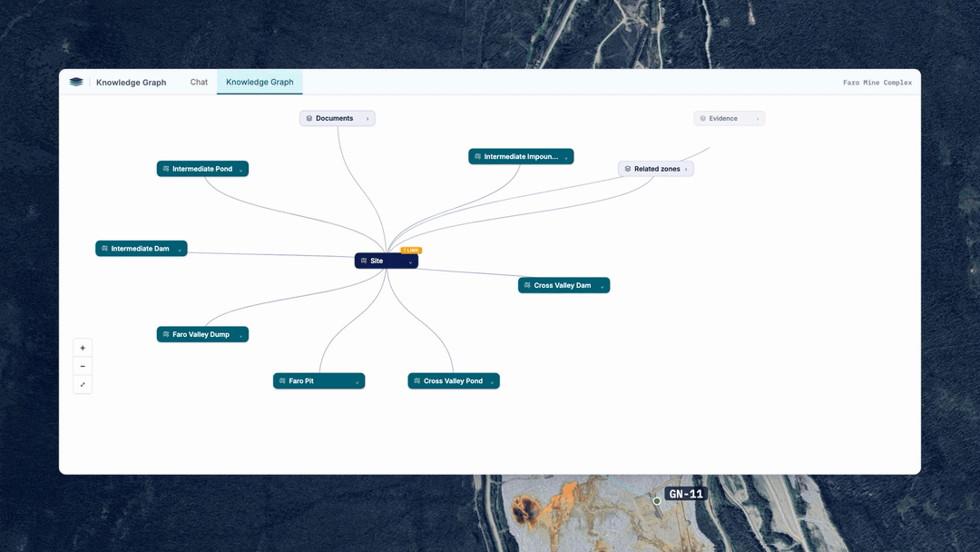The width and height of the screenshot is (980, 552).
Task: Select the Faro Valley Dump node label
Action: (x=201, y=334)
